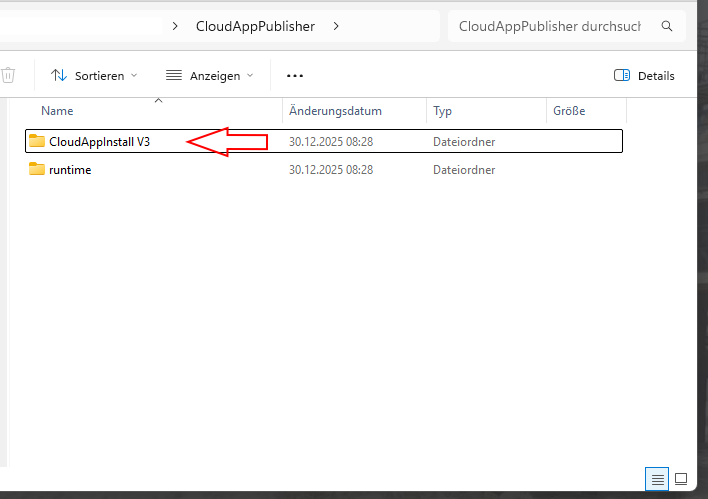708x499 pixels.
Task: Sort by the Änderungsdatum column header
Action: (335, 111)
